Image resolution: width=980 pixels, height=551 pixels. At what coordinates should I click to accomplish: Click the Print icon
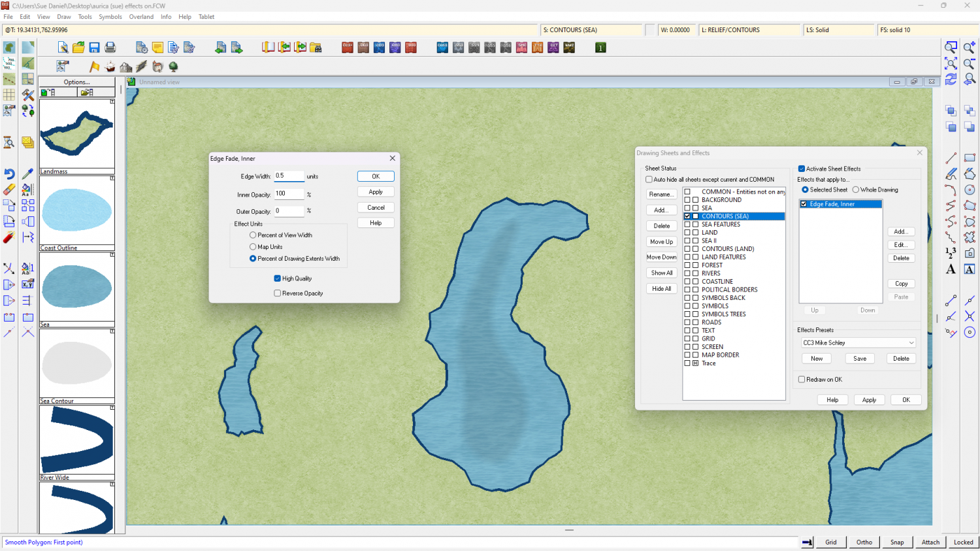point(110,47)
